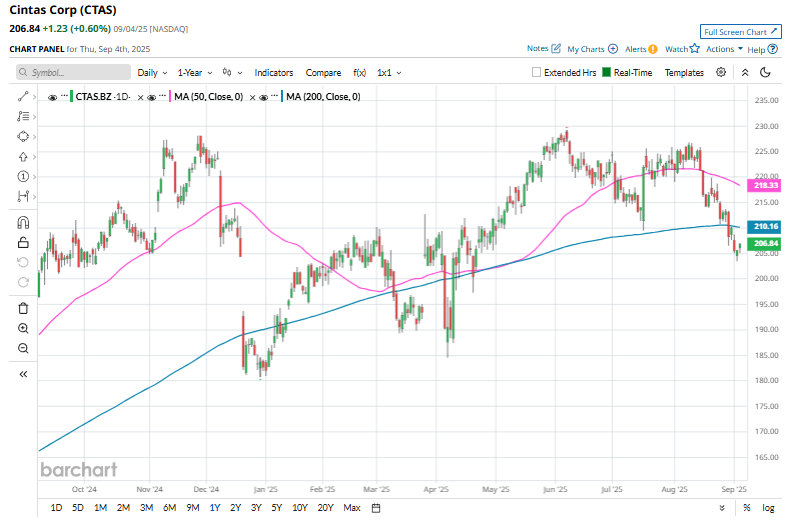Undo the last chart action
Image resolution: width=787 pixels, height=527 pixels.
coord(23,262)
